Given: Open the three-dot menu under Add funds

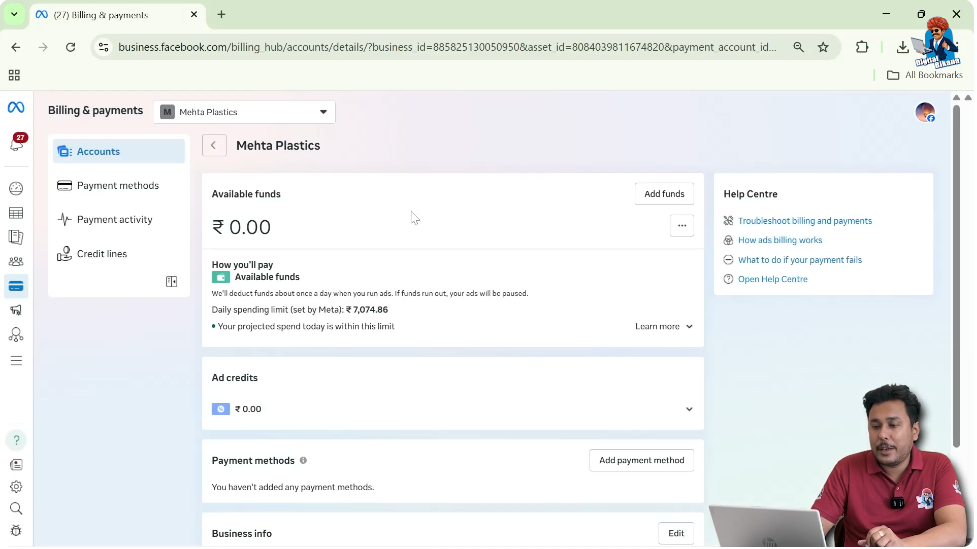Looking at the screenshot, I should (682, 226).
